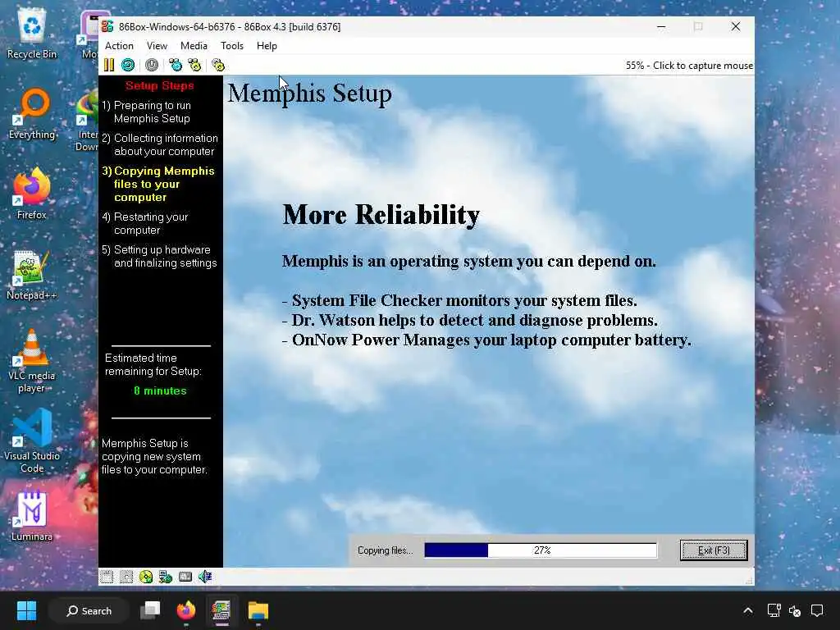Click the Copying files progress bar
The image size is (840, 630).
(x=541, y=550)
